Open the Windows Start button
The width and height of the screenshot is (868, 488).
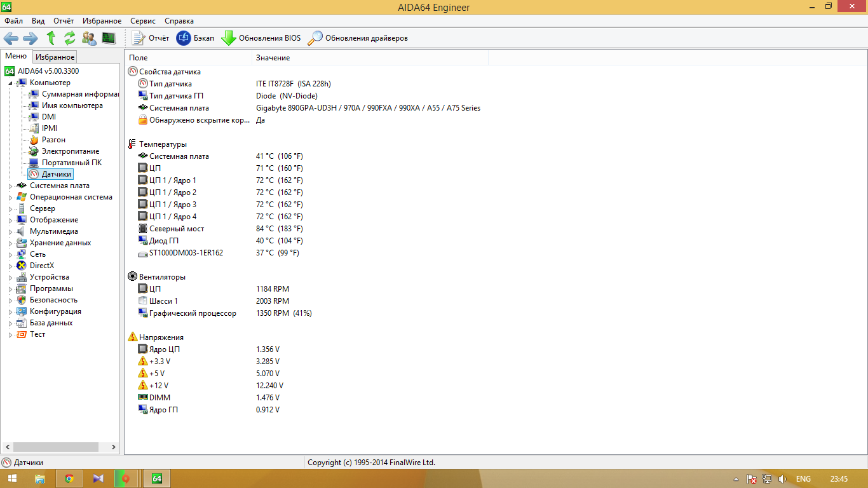[x=12, y=478]
